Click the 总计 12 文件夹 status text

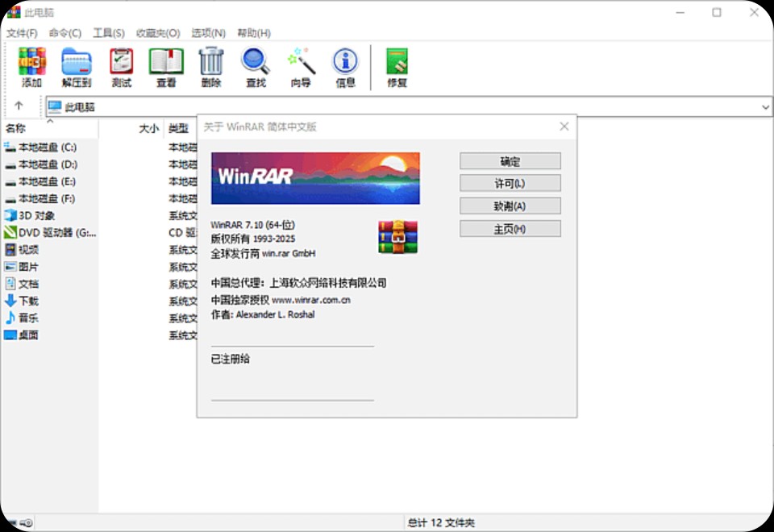441,522
